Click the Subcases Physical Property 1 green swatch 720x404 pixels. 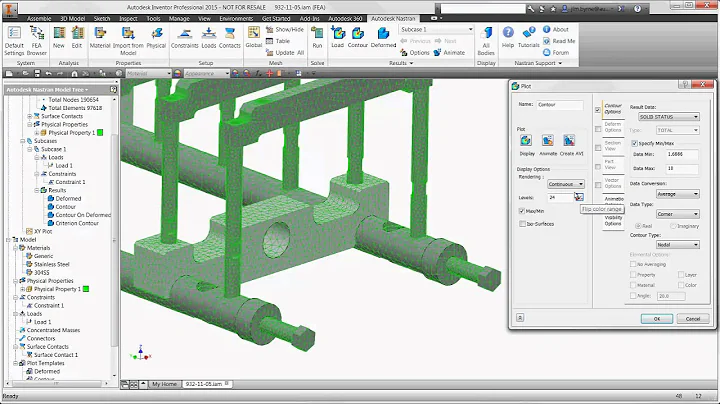(x=100, y=133)
